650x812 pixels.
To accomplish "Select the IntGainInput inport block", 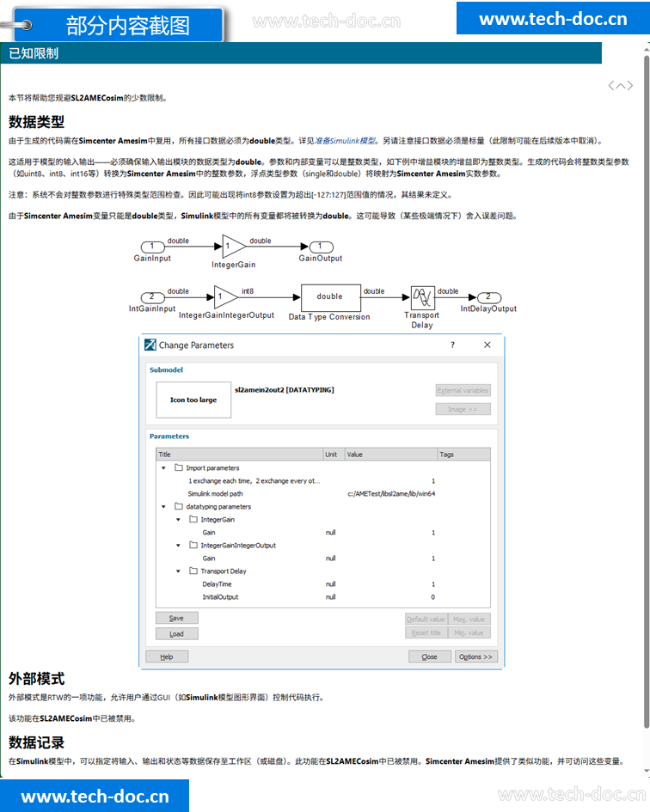I will 152,297.
